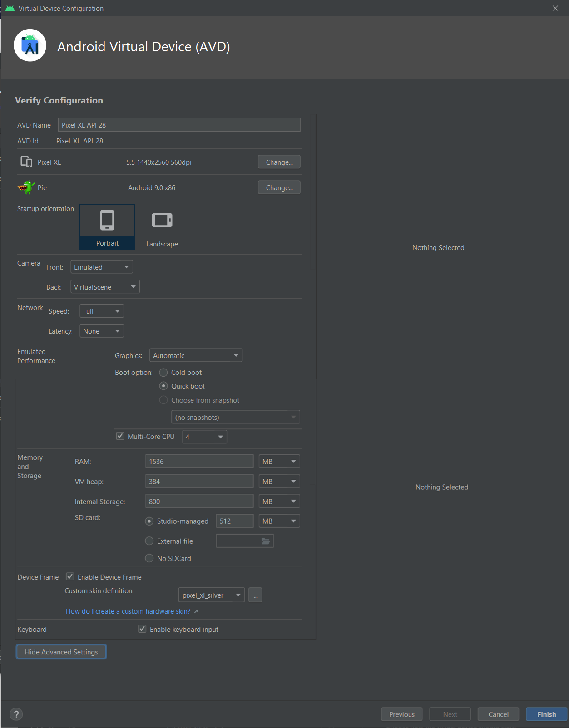
Task: Click the Android icon in title bar
Action: point(10,8)
